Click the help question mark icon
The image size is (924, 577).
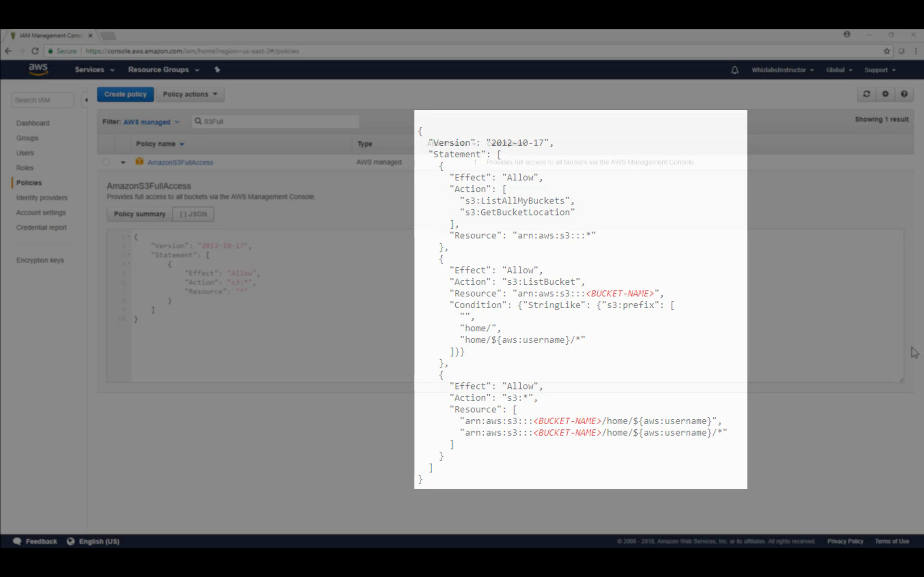(904, 94)
